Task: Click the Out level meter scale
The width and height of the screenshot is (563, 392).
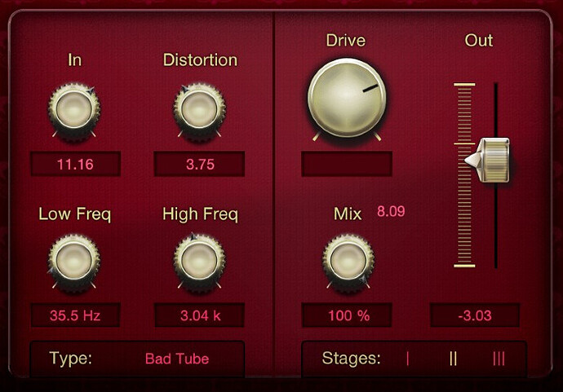Action: tap(464, 175)
